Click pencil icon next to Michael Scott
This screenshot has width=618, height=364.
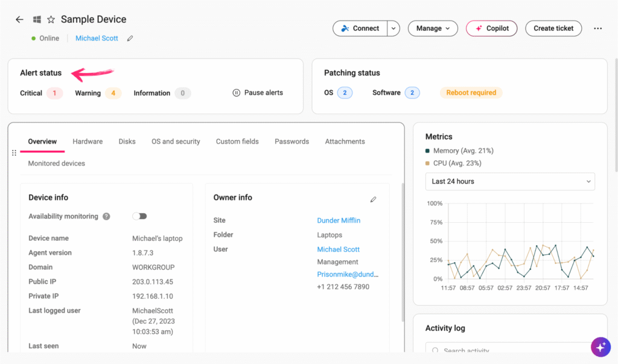pyautogui.click(x=130, y=39)
